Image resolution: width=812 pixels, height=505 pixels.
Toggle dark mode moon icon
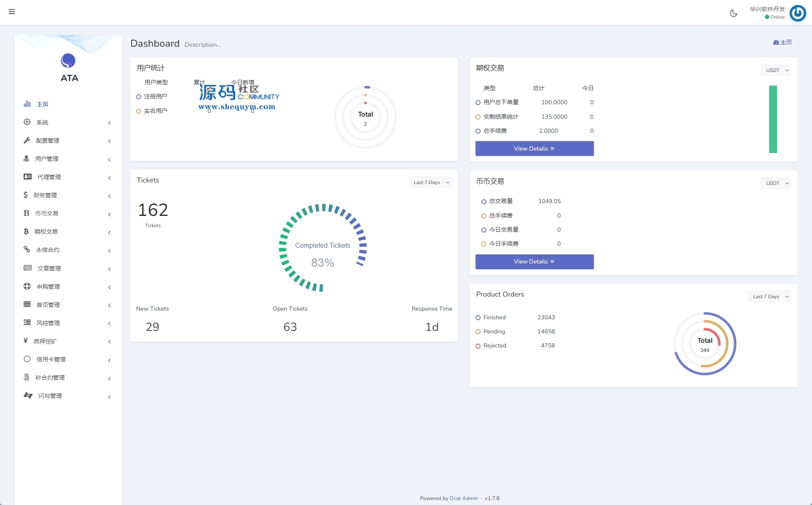point(733,13)
